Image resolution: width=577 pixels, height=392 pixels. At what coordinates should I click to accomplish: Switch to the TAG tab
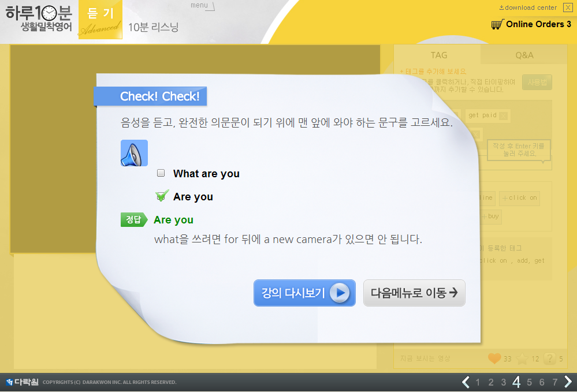pyautogui.click(x=439, y=55)
